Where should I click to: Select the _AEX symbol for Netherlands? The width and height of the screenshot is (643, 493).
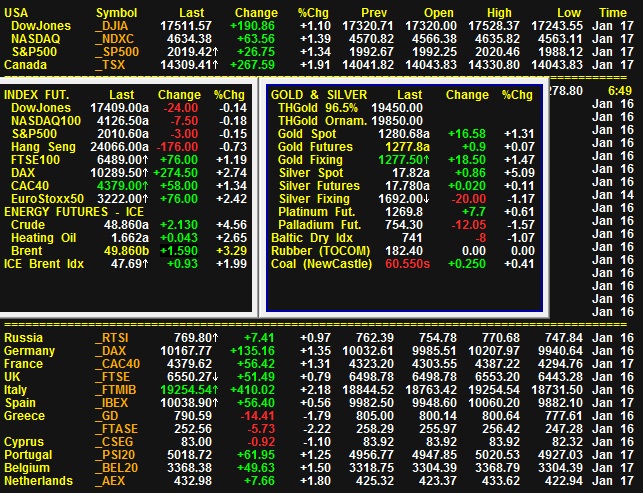tap(109, 481)
